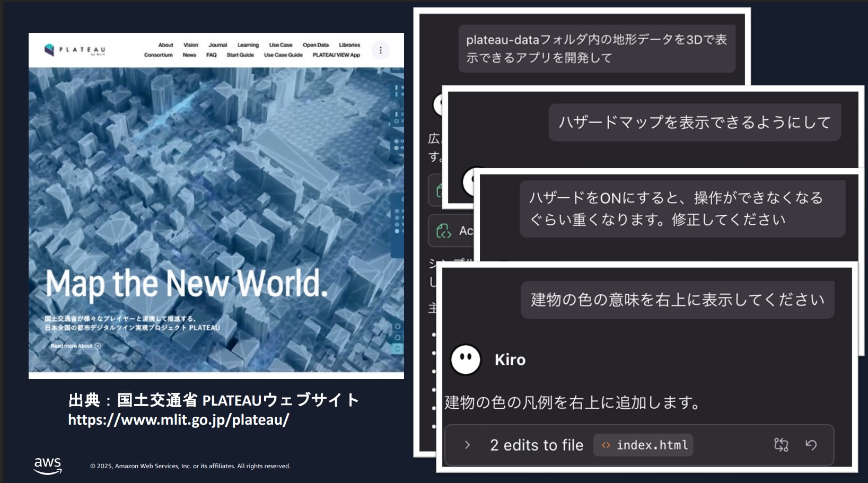
Task: Click the undo revert arrow icon
Action: [811, 445]
